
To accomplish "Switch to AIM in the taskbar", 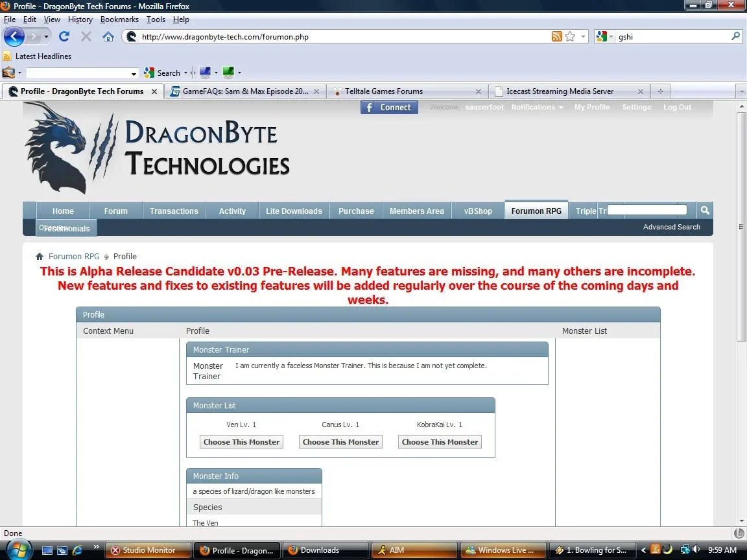I will coord(414,550).
